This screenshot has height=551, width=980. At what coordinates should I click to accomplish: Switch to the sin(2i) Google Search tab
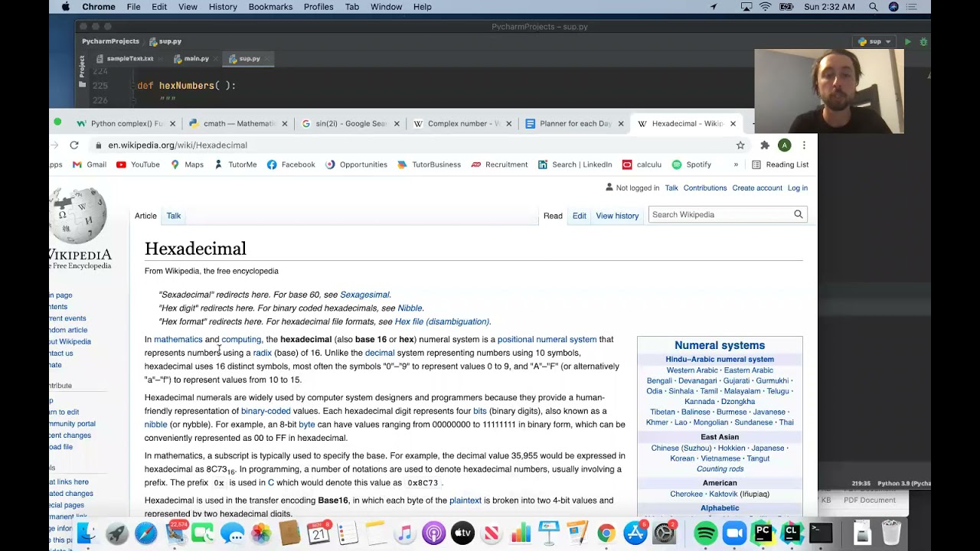[348, 123]
